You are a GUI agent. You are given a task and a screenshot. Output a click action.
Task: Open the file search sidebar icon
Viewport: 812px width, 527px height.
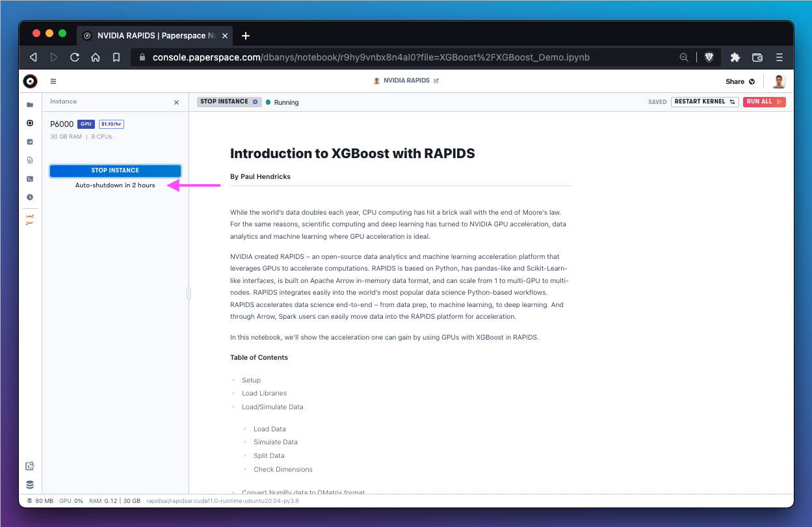30,160
